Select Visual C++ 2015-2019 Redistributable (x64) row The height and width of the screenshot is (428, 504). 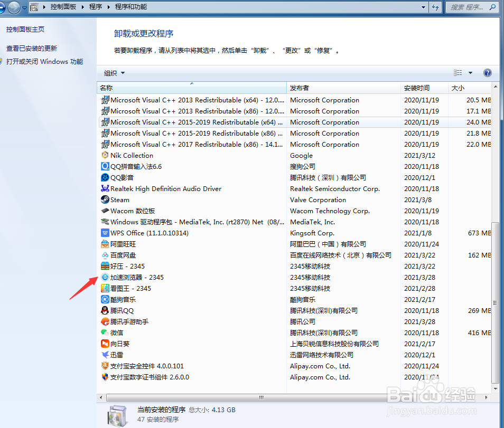pyautogui.click(x=294, y=122)
